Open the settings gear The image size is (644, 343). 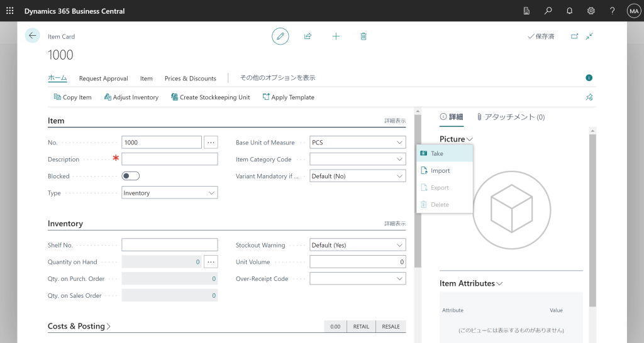click(591, 11)
